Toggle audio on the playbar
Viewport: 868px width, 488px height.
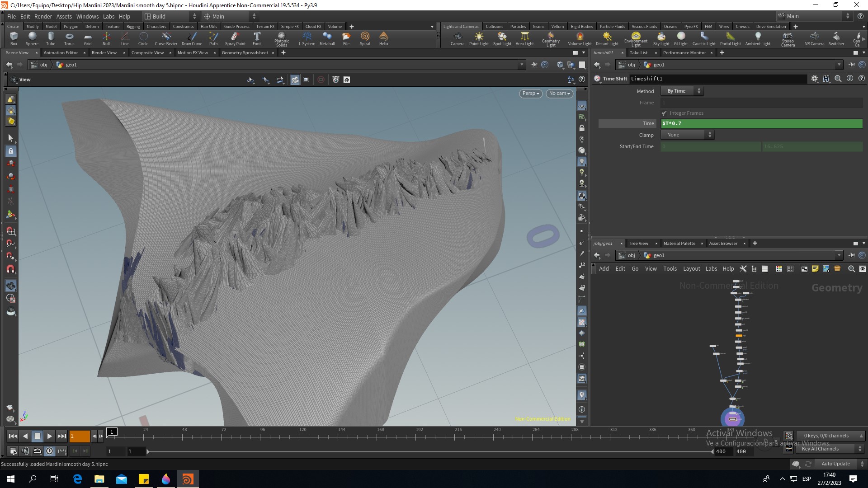25,451
